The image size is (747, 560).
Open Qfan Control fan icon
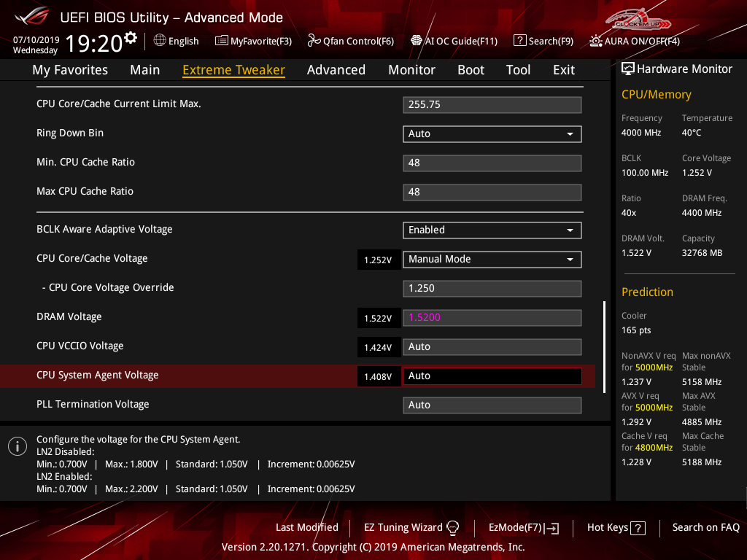point(314,41)
